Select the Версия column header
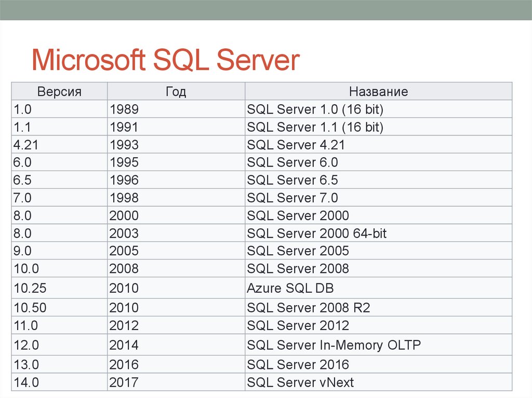The height and width of the screenshot is (398, 532). [x=59, y=92]
